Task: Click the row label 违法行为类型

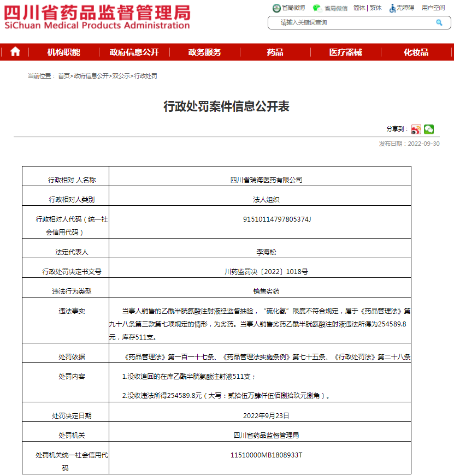Action: (x=72, y=291)
